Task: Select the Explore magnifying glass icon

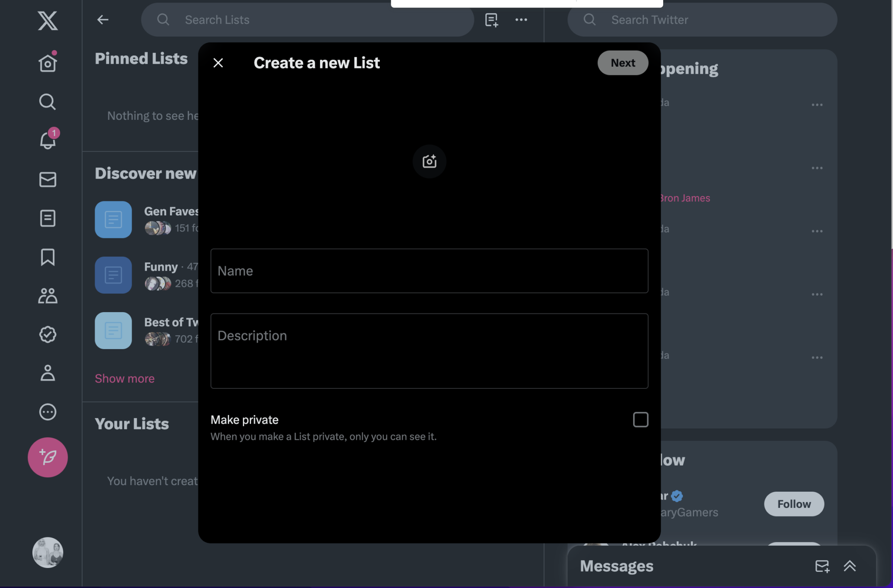Action: click(48, 102)
